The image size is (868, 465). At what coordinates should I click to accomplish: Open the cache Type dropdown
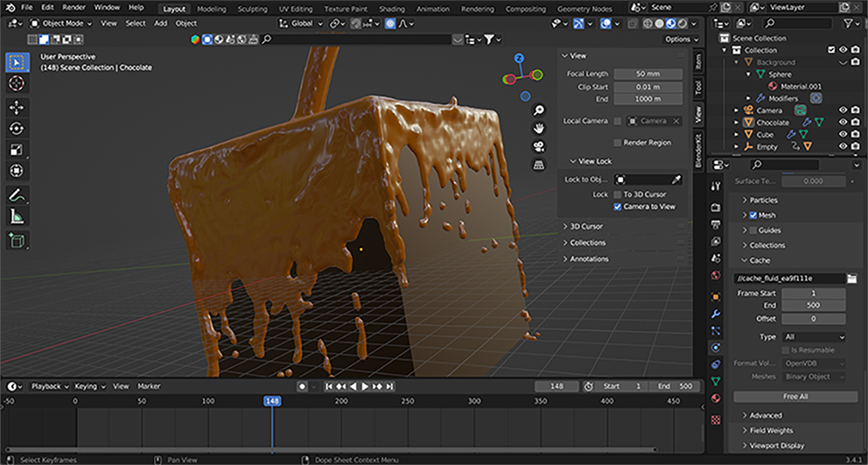[x=813, y=336]
